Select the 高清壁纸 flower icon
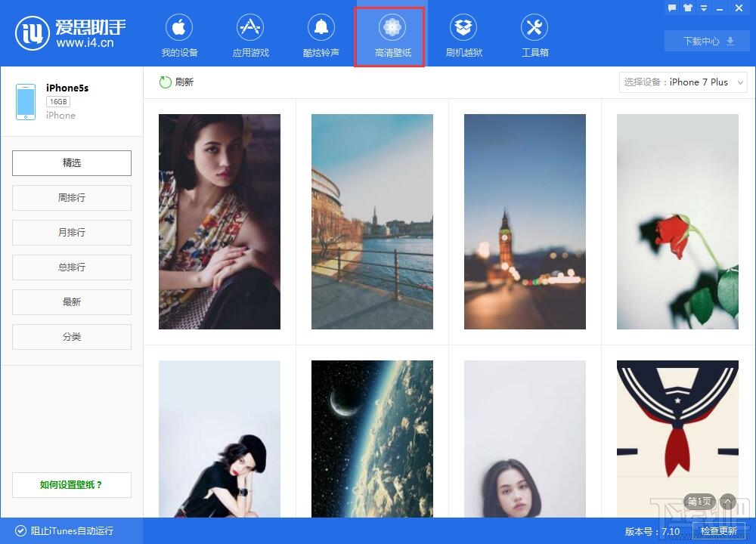The width and height of the screenshot is (756, 544). pyautogui.click(x=392, y=27)
